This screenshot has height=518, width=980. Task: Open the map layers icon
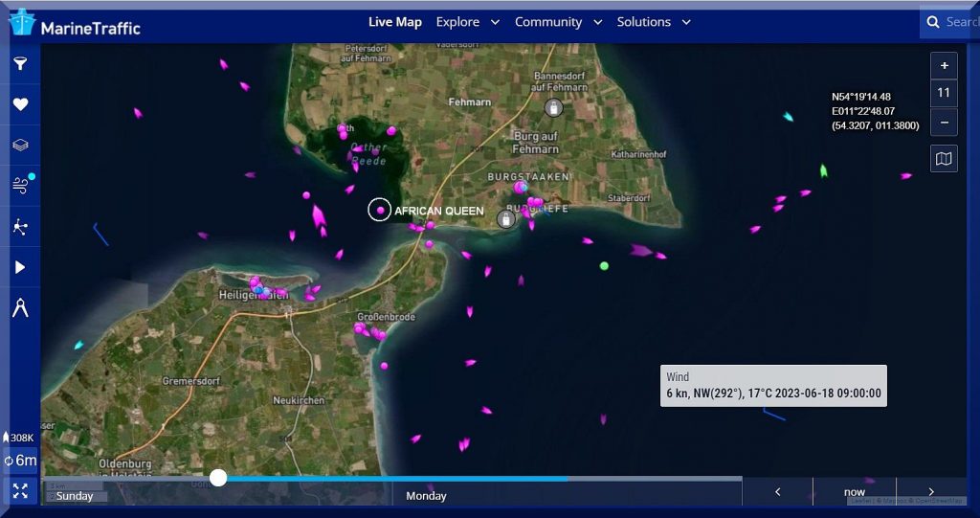tap(20, 146)
